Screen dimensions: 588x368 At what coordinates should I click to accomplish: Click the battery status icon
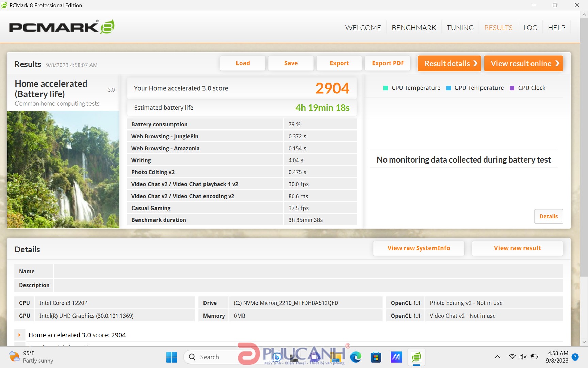pyautogui.click(x=534, y=357)
